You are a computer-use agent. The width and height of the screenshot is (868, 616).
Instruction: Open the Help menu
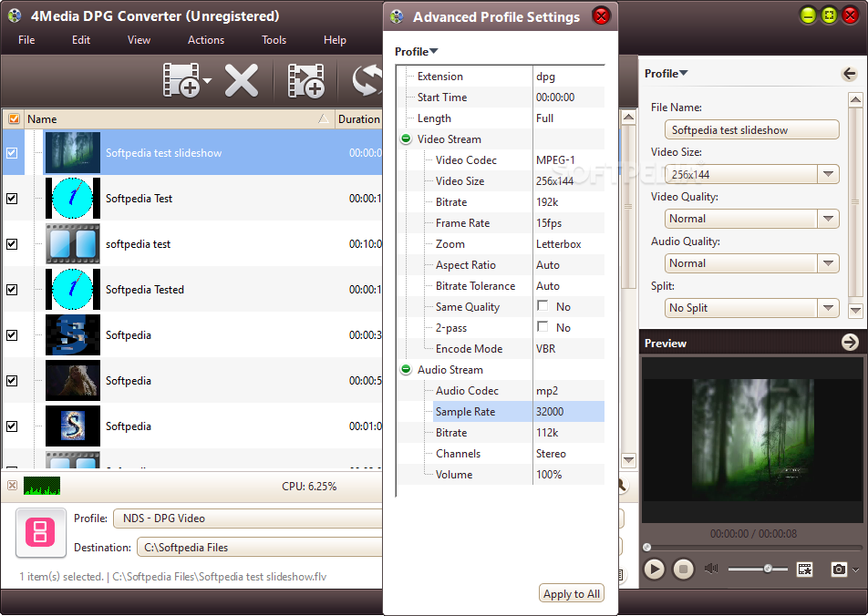(335, 40)
